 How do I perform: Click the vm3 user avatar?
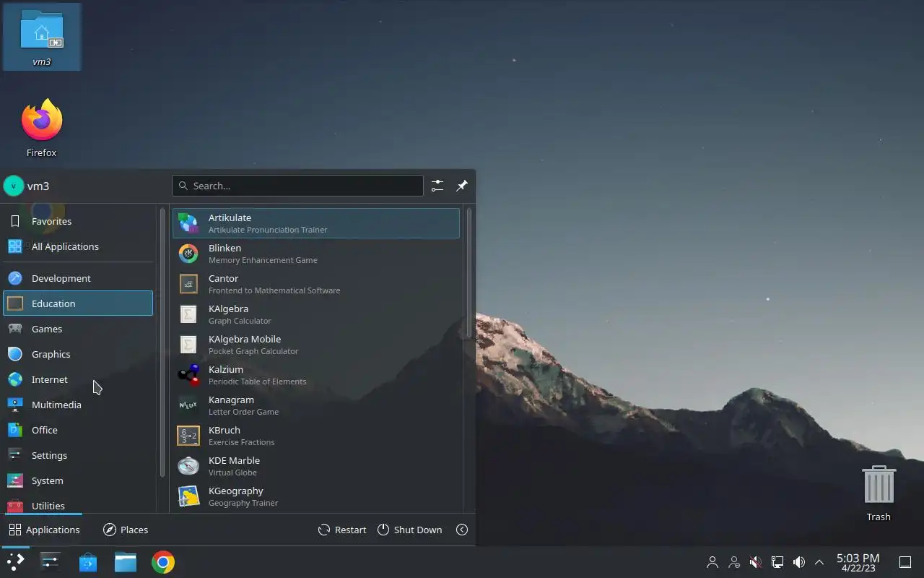14,186
